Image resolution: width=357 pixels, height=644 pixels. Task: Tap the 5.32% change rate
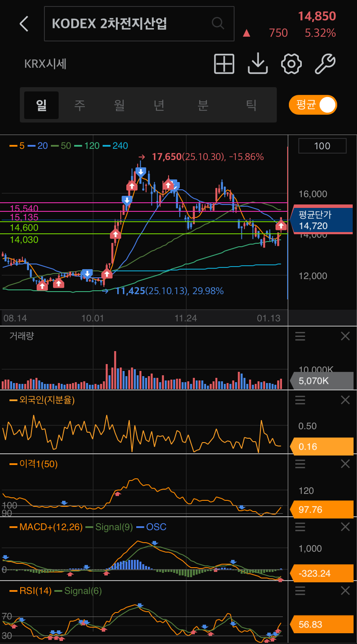tap(320, 33)
